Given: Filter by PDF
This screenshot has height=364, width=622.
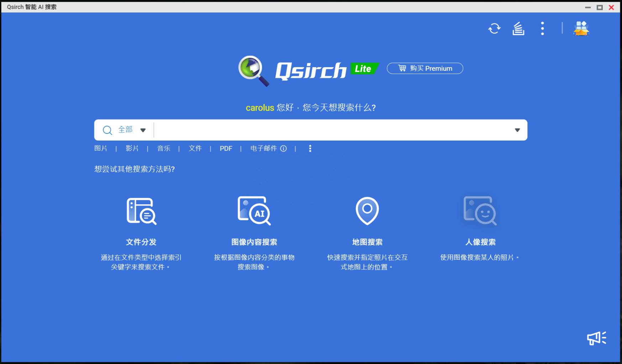Looking at the screenshot, I should point(226,148).
